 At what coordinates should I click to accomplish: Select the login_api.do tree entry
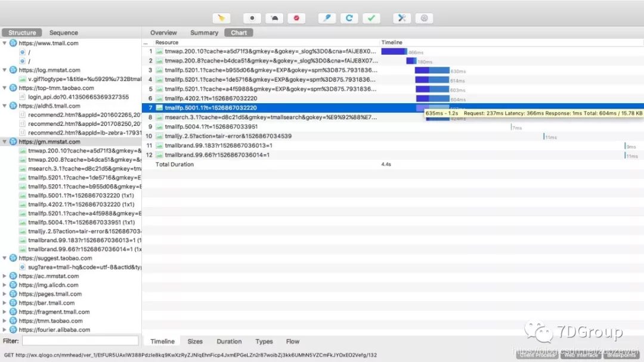tap(79, 97)
